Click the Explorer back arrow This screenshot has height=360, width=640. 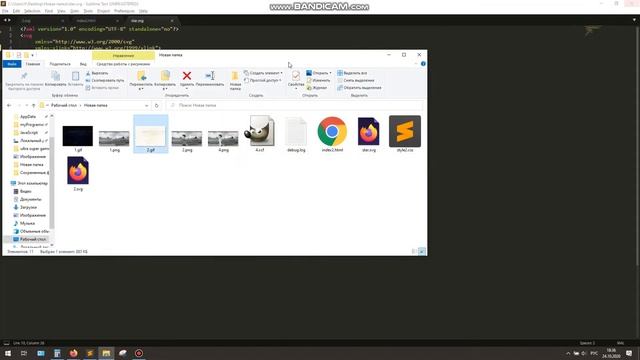point(9,105)
